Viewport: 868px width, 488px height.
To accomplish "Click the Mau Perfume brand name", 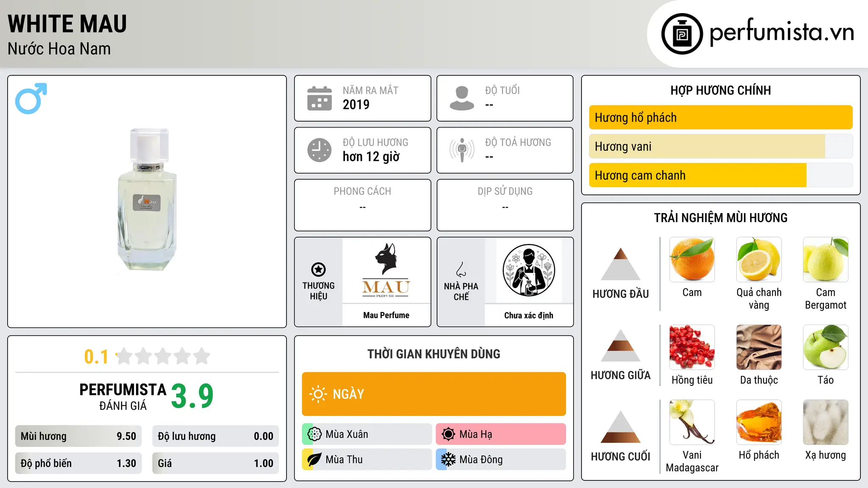I will coord(386,315).
